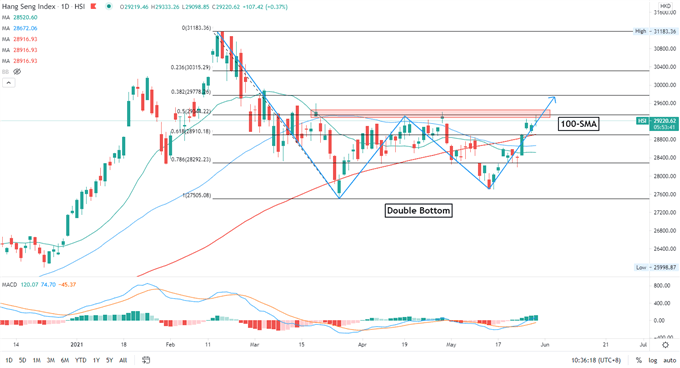680x368 pixels.
Task: Select the All time range
Action: pyautogui.click(x=123, y=360)
